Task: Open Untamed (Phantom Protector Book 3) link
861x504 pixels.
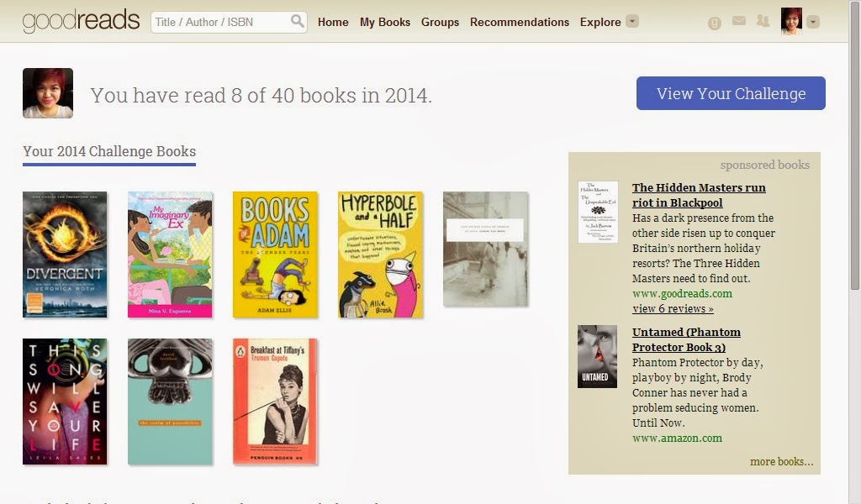Action: tap(686, 339)
